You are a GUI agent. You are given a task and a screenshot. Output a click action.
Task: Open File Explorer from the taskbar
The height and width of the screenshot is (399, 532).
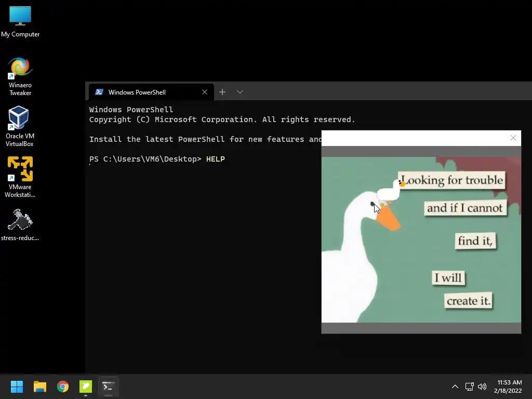pyautogui.click(x=39, y=387)
